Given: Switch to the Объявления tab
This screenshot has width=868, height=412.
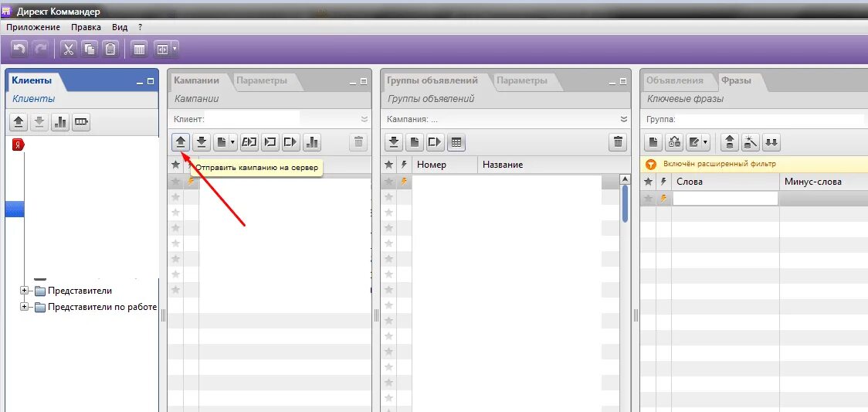Looking at the screenshot, I should (674, 80).
